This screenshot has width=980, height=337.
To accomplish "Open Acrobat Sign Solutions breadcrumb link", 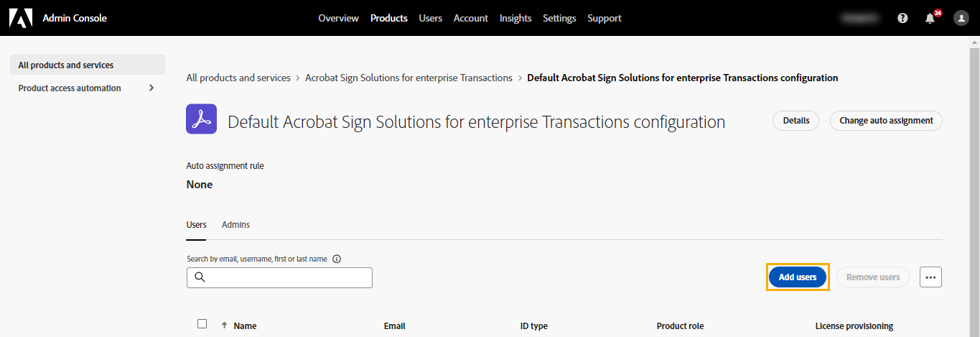I will click(409, 78).
